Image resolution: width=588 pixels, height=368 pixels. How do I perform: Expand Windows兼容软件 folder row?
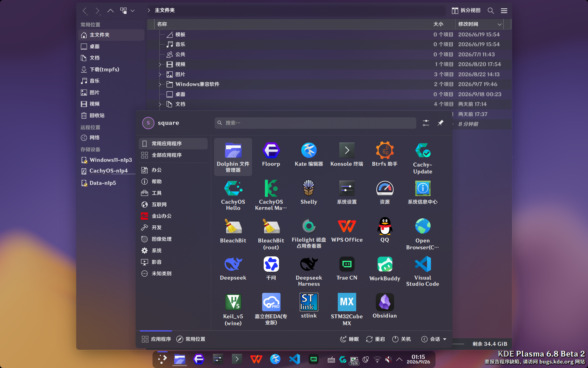[x=160, y=84]
